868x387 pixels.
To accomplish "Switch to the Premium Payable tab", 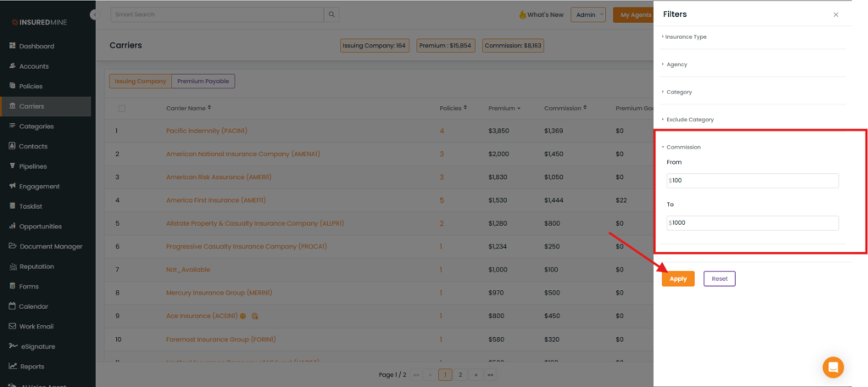I will [x=203, y=81].
